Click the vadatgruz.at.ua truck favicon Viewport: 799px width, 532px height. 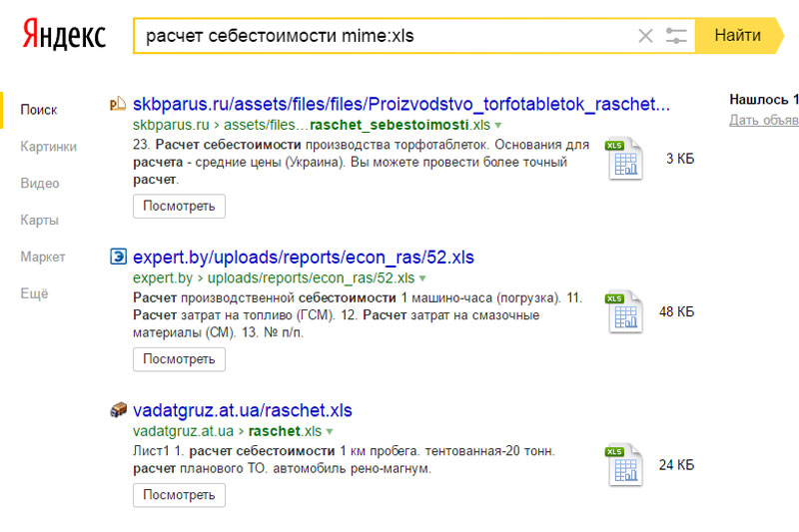point(118,410)
